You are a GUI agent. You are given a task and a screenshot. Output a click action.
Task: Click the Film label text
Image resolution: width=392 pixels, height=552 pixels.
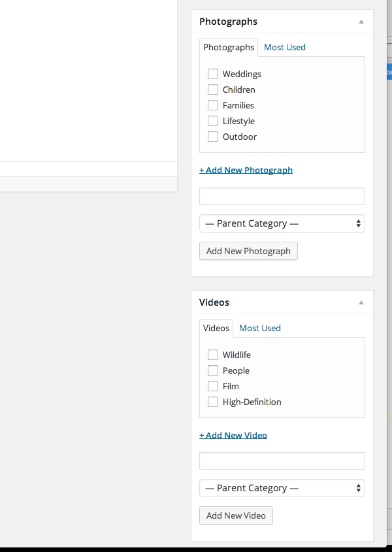[231, 386]
